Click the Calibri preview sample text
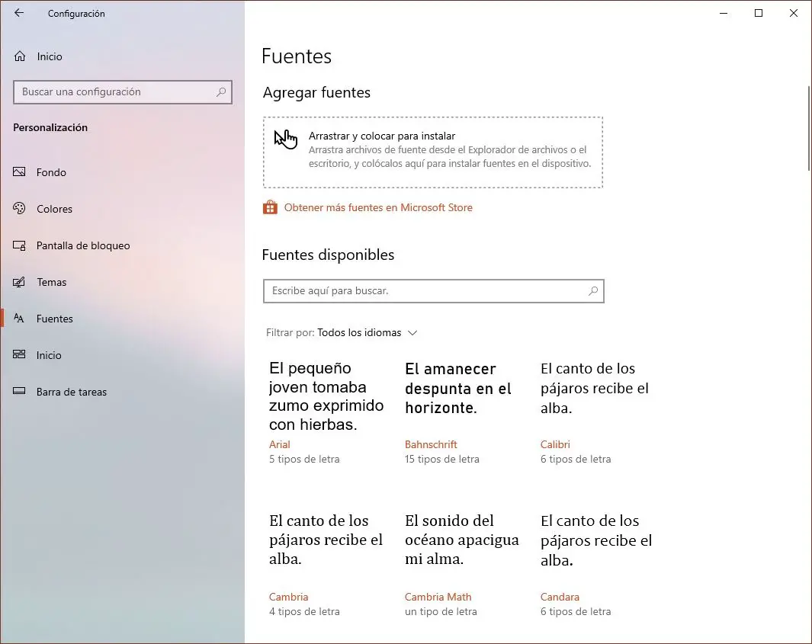This screenshot has width=812, height=644. point(595,388)
